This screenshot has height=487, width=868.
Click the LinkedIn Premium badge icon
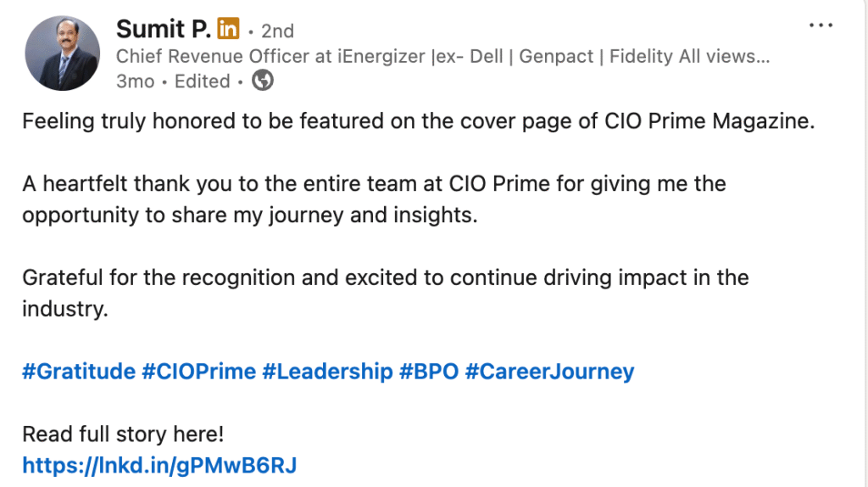pyautogui.click(x=228, y=29)
